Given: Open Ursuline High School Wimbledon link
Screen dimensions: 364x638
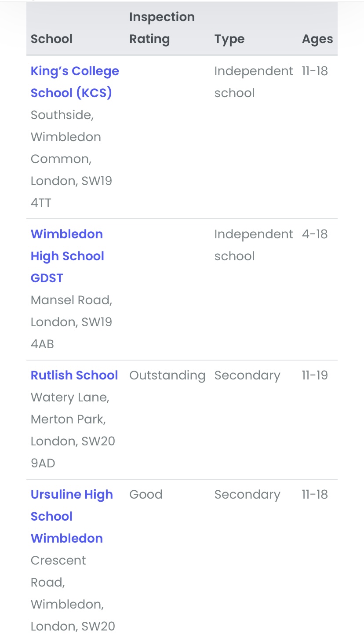Looking at the screenshot, I should coord(72,516).
